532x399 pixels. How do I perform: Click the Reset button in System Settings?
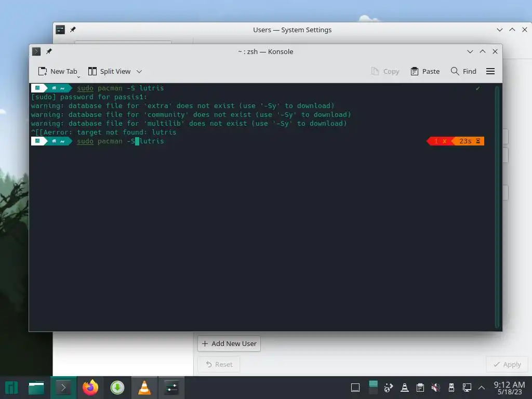tap(219, 364)
